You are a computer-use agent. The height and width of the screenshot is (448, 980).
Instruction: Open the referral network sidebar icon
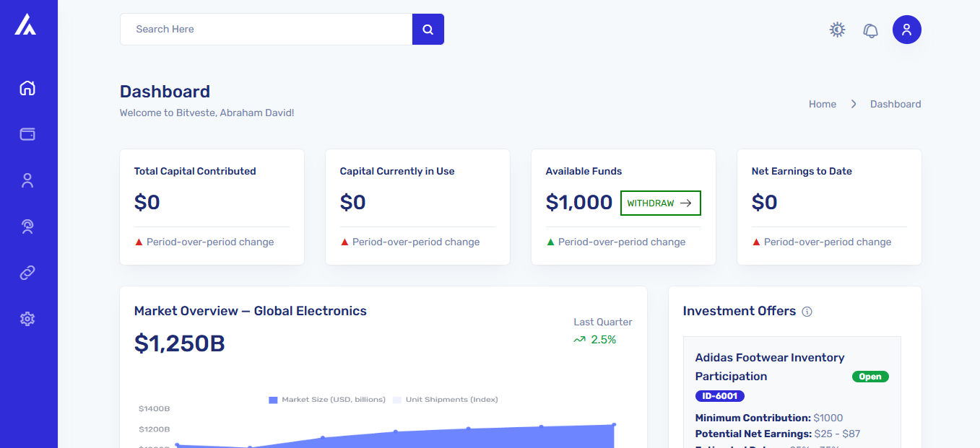coord(27,227)
